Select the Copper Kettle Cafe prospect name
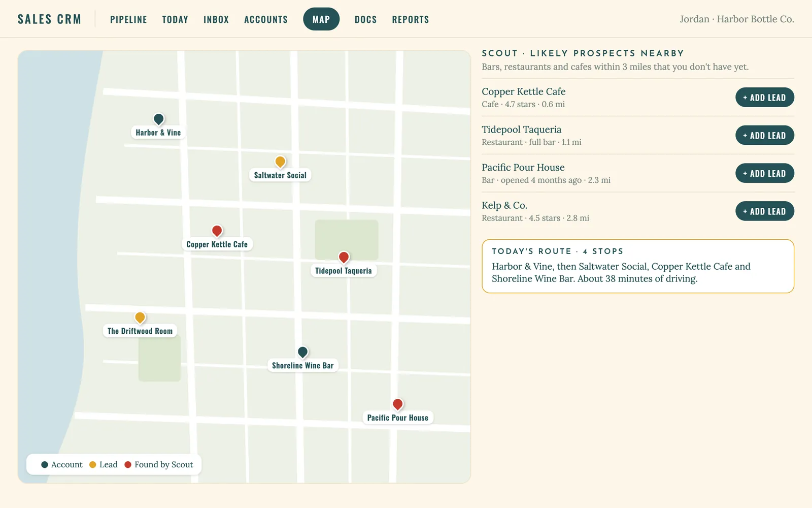The image size is (812, 508). (x=524, y=91)
